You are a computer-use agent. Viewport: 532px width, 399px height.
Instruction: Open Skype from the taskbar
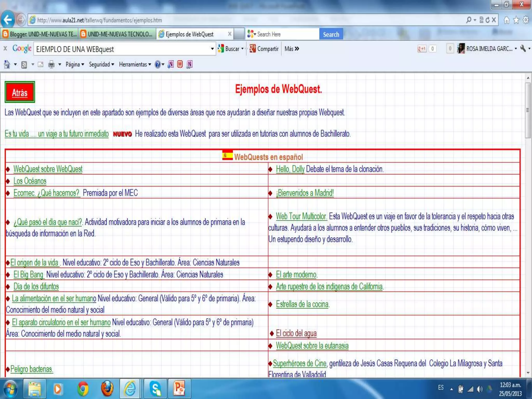point(155,389)
